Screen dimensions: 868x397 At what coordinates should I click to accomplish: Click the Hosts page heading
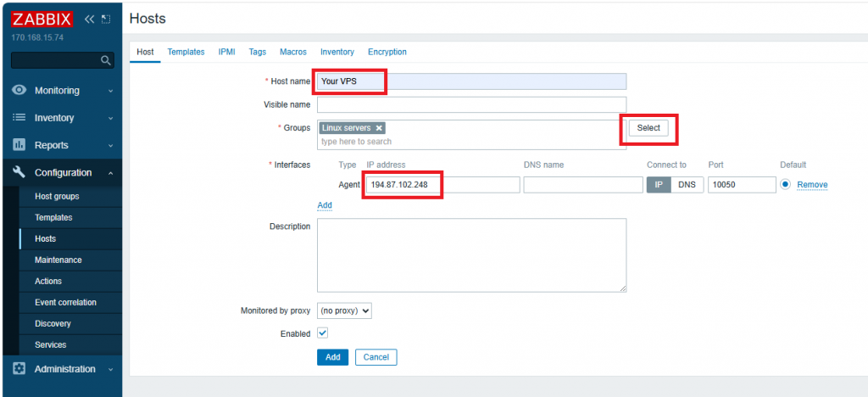coord(147,19)
